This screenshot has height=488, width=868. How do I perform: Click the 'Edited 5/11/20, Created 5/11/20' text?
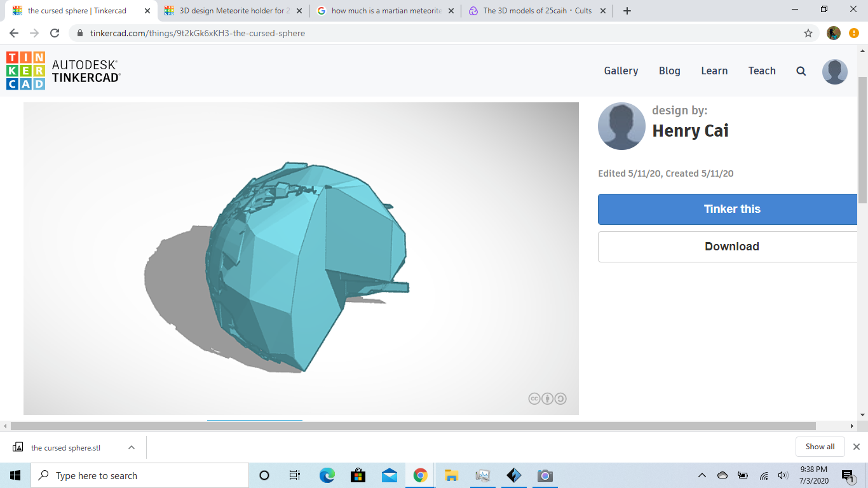click(x=665, y=173)
